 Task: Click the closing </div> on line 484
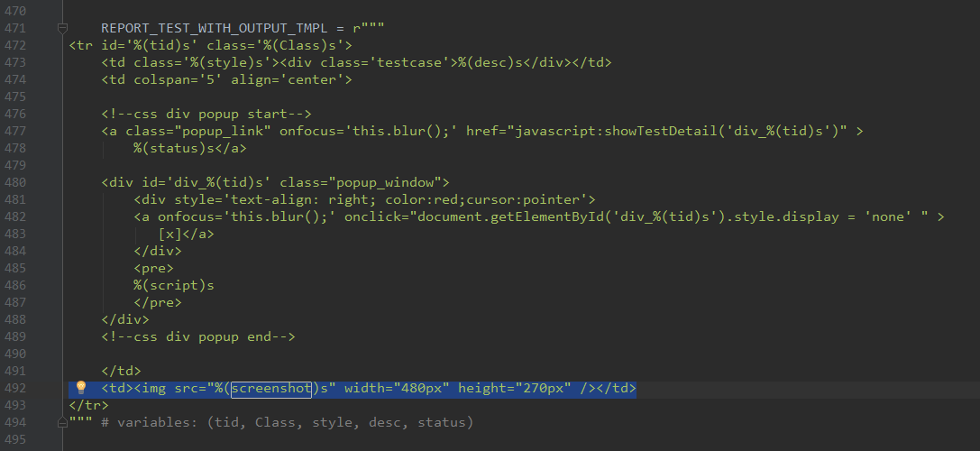158,251
